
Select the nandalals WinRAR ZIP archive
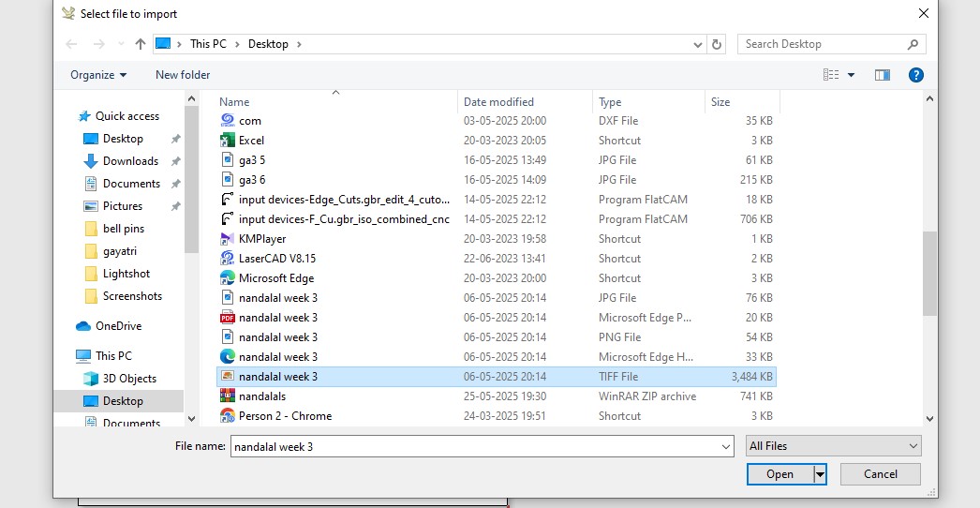[497, 396]
